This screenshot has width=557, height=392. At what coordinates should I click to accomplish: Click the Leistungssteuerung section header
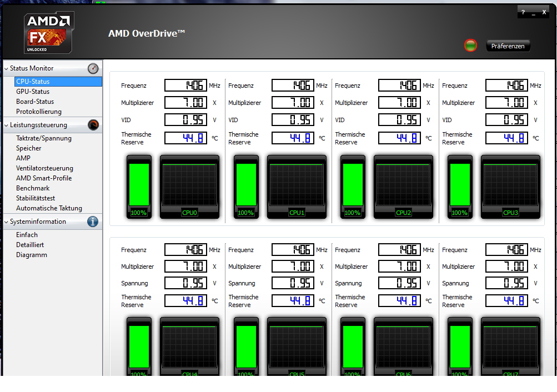click(x=53, y=125)
